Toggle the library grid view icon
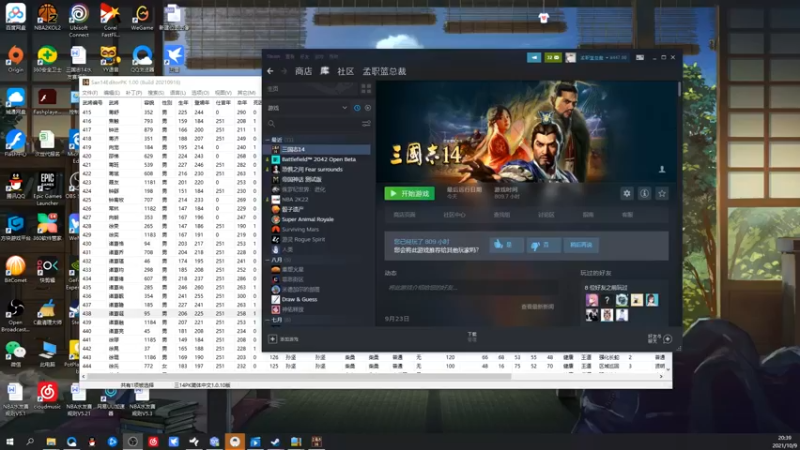This screenshot has height=450, width=800. pos(366,89)
